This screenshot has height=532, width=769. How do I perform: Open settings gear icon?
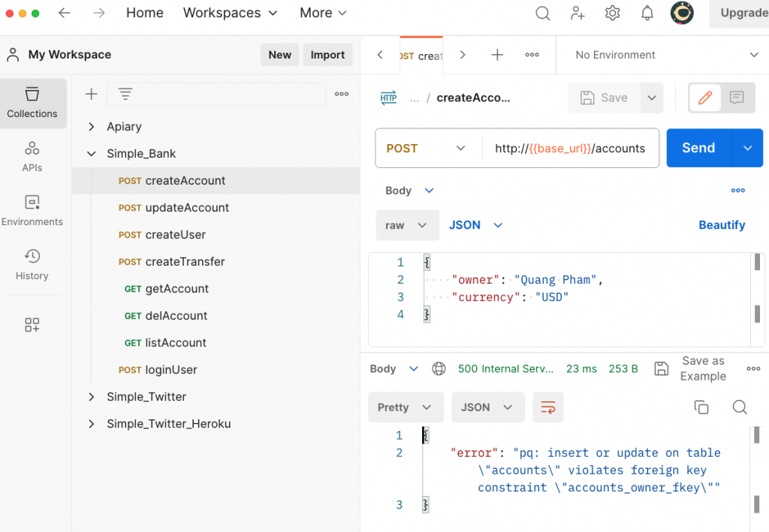[612, 13]
